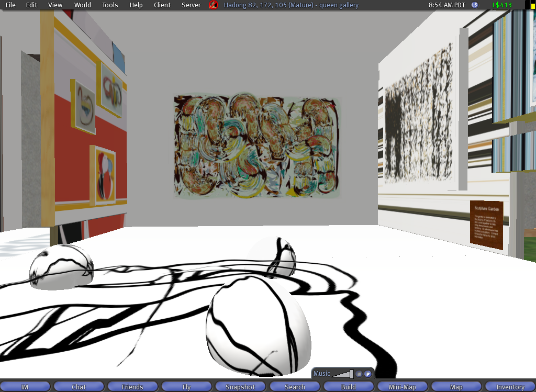Click the left marbled sphere sculpture
The width and height of the screenshot is (536, 392).
pyautogui.click(x=62, y=266)
